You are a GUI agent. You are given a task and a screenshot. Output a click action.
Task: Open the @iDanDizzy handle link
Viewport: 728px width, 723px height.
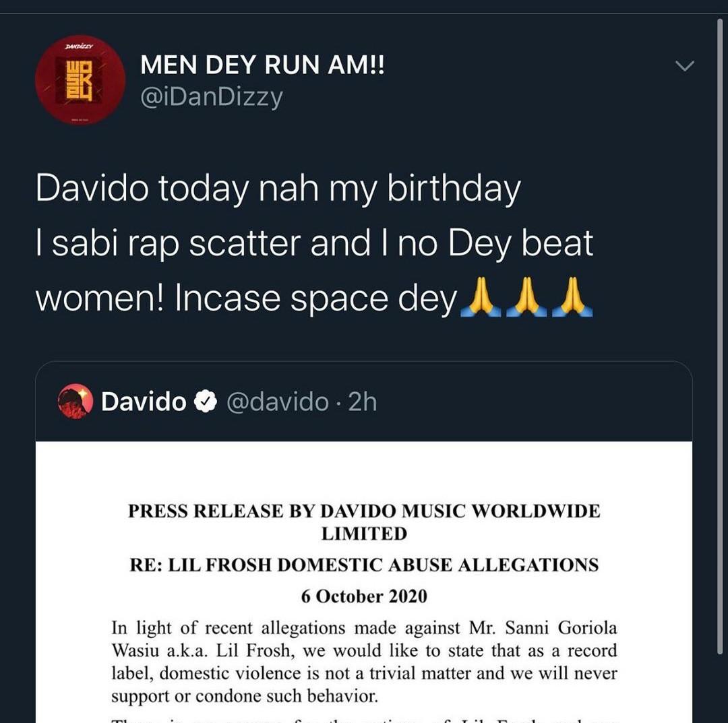tap(211, 97)
